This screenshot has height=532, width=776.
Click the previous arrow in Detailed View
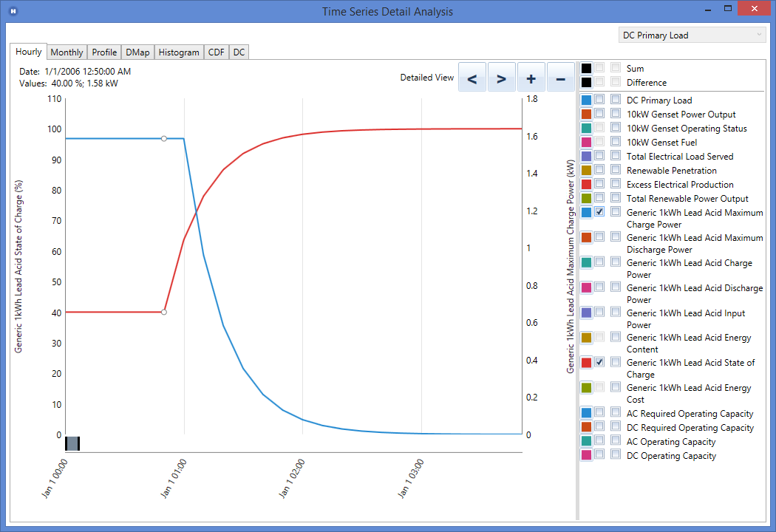(x=472, y=78)
